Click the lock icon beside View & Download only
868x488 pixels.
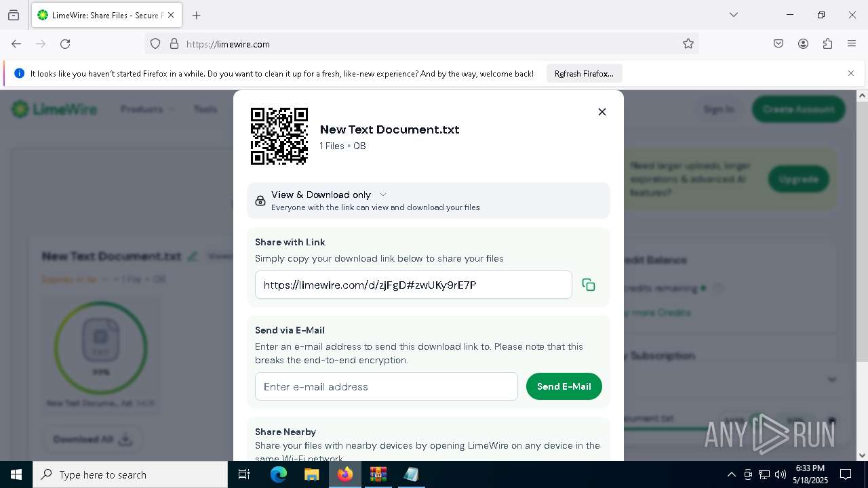(x=260, y=201)
